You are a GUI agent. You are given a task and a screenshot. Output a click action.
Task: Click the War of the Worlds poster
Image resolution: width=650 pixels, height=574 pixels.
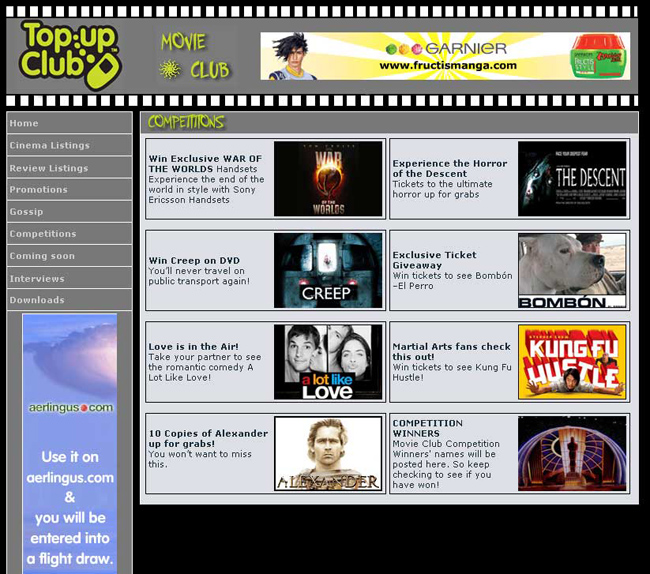[x=328, y=179]
